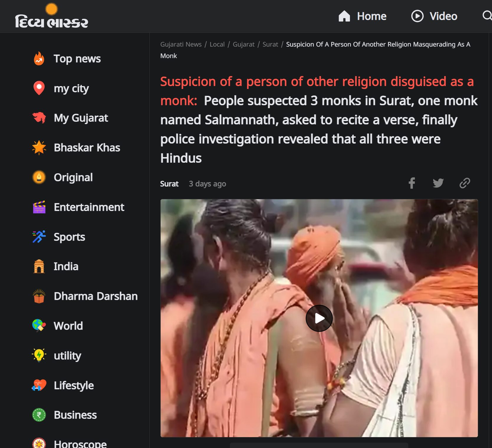Click the utility light bulb icon

point(39,355)
